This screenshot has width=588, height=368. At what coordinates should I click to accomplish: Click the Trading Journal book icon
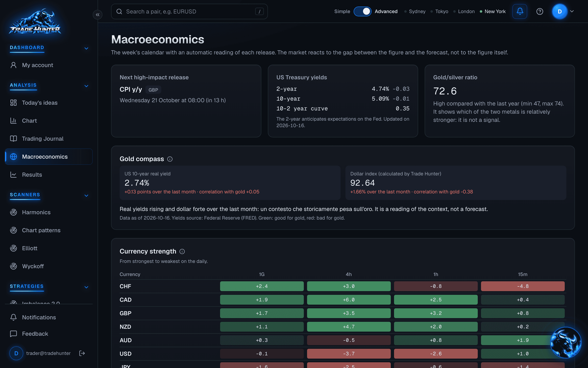tap(13, 139)
